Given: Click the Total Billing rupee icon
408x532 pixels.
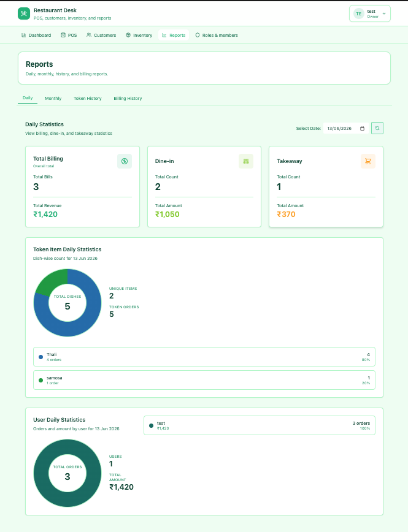Looking at the screenshot, I should point(125,161).
